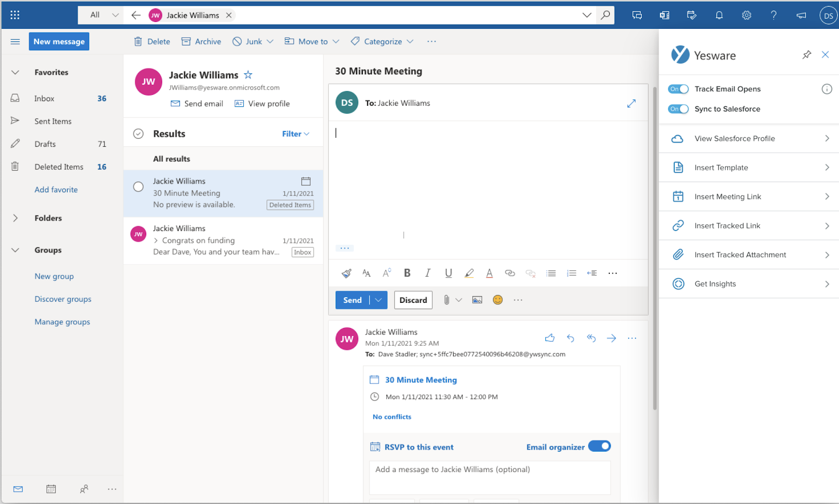The width and height of the screenshot is (839, 504).
Task: Toggle the Email organizer switch
Action: pyautogui.click(x=599, y=446)
